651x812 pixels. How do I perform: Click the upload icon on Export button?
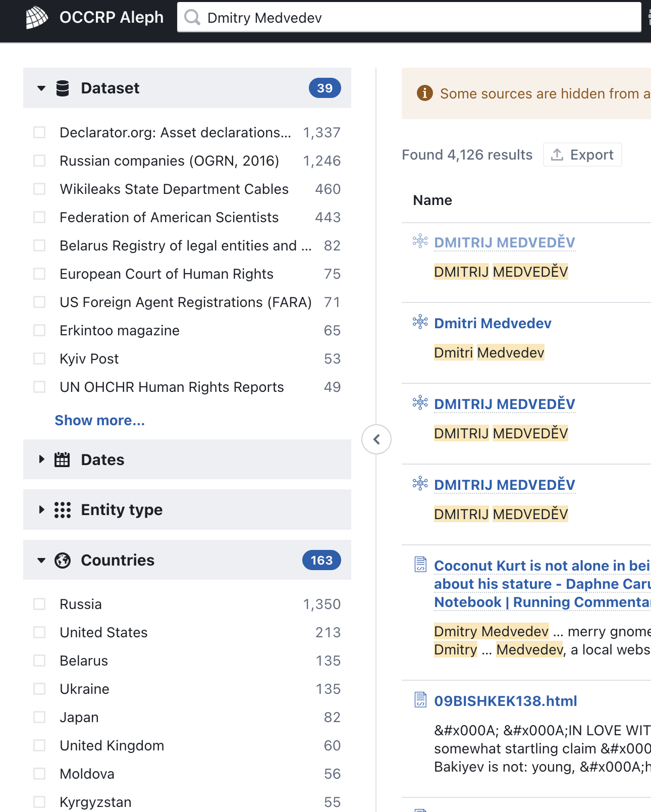pos(557,155)
